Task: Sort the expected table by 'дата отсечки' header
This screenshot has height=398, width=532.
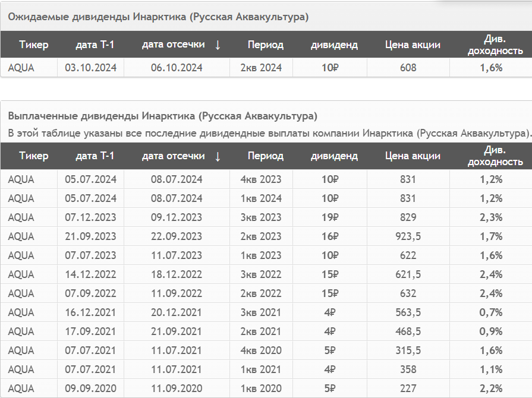Action: click(174, 45)
